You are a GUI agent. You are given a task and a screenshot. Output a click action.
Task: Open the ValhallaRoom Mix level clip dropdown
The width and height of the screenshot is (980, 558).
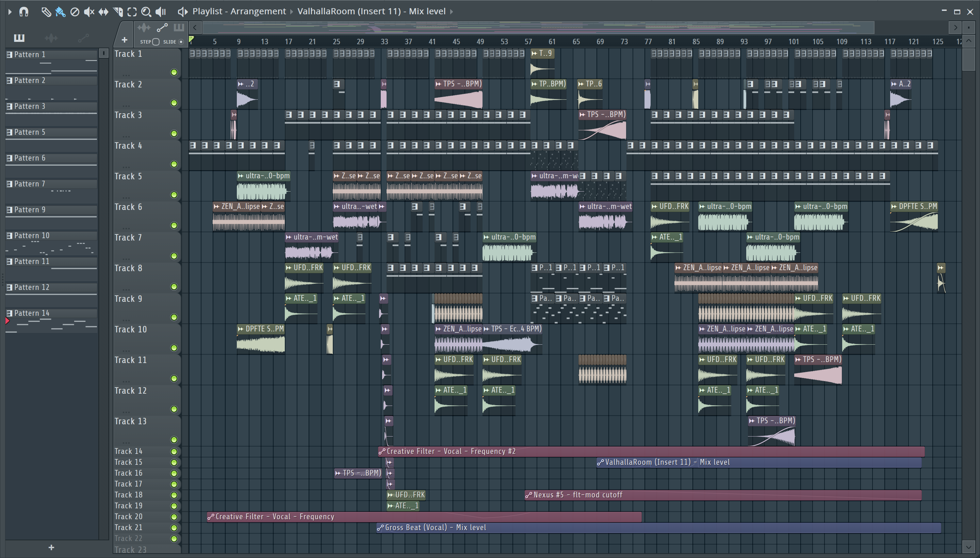(371, 12)
